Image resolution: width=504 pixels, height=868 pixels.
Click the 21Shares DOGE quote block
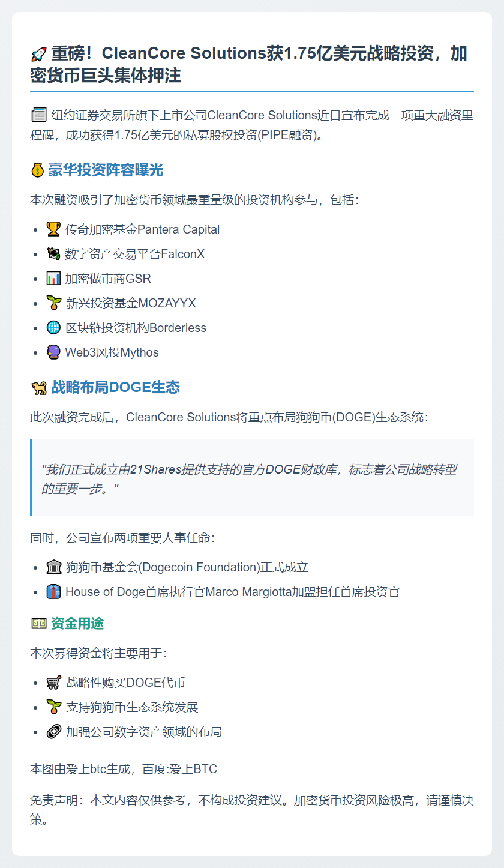click(252, 478)
